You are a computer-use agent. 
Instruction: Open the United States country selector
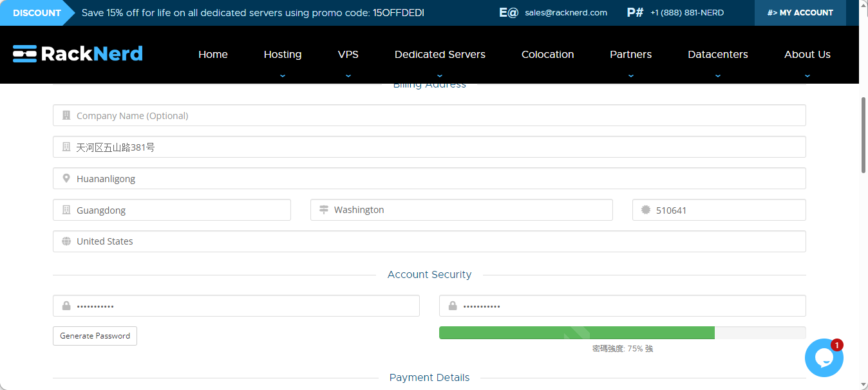(x=429, y=241)
